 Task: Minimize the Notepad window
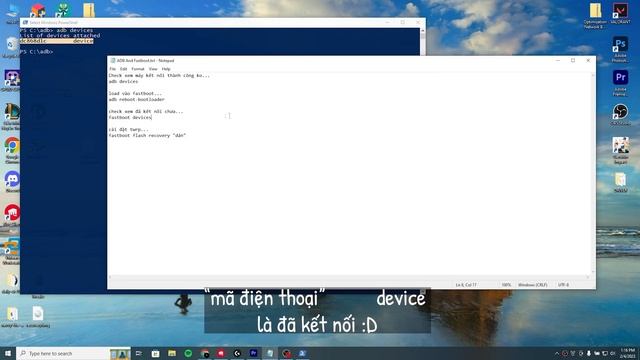pyautogui.click(x=558, y=60)
